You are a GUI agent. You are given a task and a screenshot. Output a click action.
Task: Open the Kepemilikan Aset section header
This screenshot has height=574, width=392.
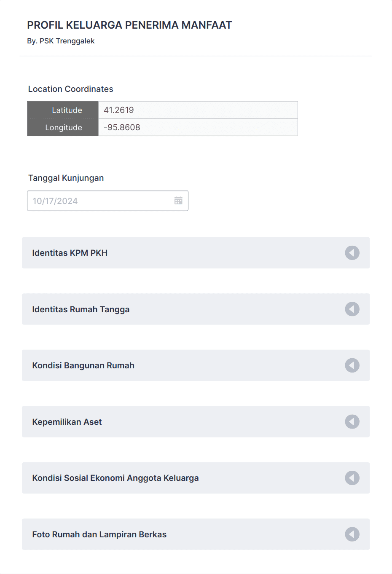coord(196,421)
